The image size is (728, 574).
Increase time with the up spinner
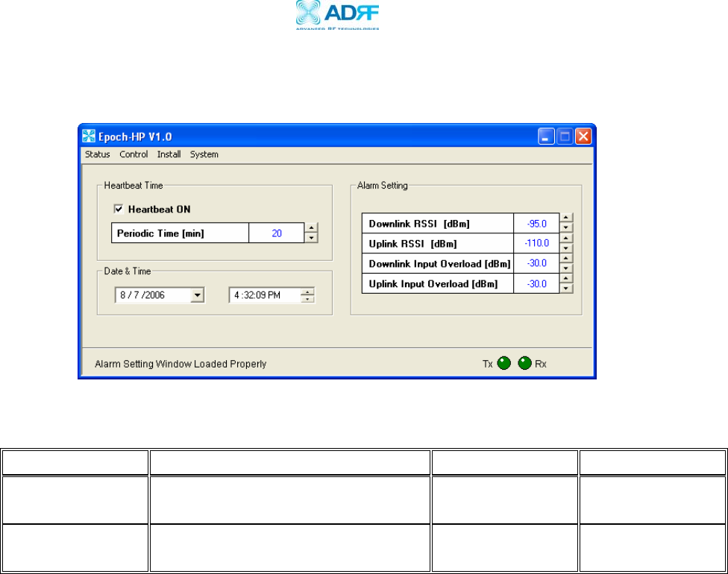point(307,292)
